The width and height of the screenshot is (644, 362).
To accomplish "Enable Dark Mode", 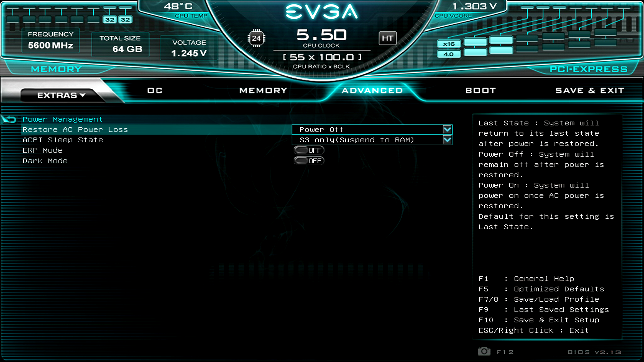I will point(309,161).
